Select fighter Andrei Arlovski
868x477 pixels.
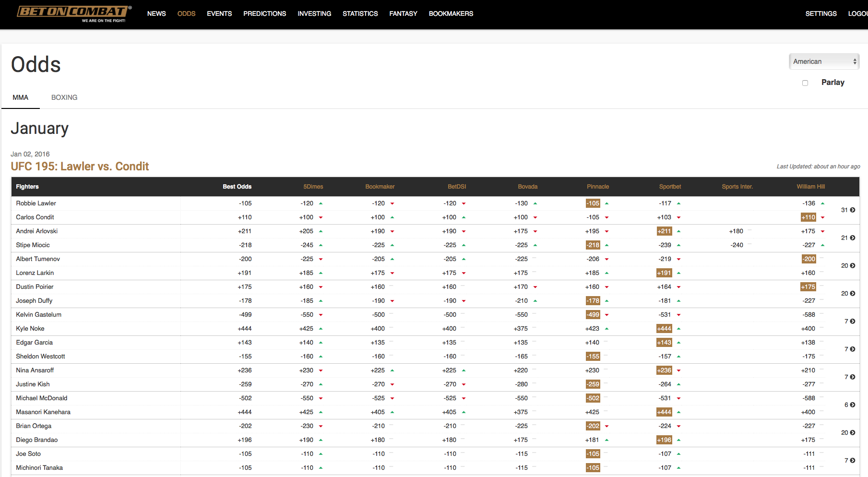pyautogui.click(x=37, y=231)
